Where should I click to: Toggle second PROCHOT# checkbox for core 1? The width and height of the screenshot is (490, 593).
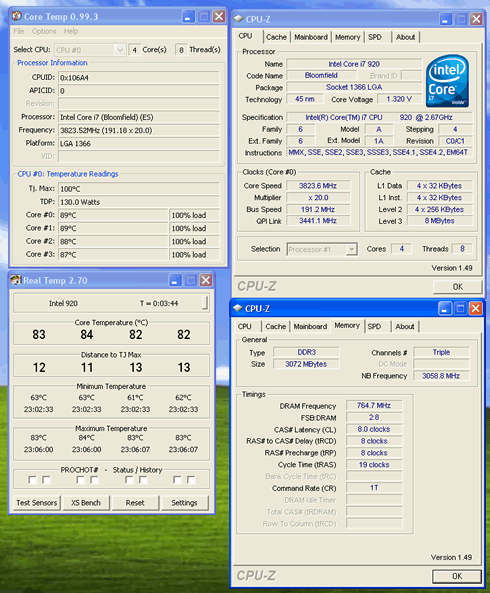[x=95, y=480]
